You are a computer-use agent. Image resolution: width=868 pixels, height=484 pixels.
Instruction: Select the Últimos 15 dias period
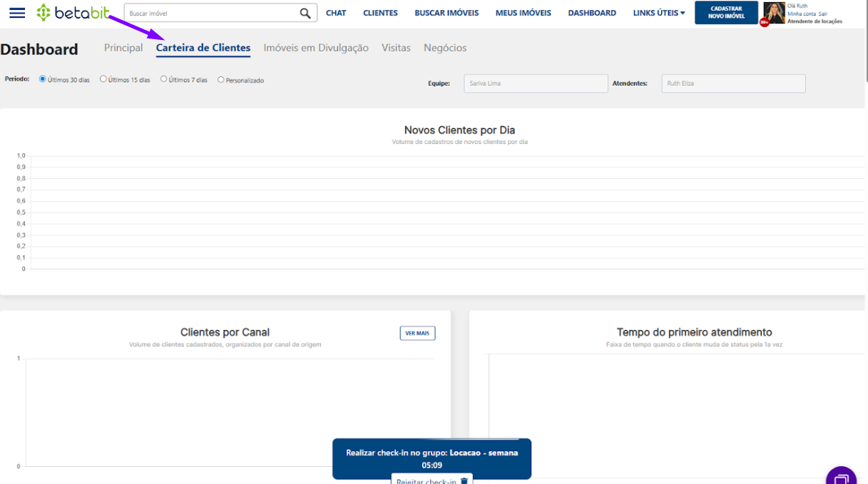(x=103, y=79)
